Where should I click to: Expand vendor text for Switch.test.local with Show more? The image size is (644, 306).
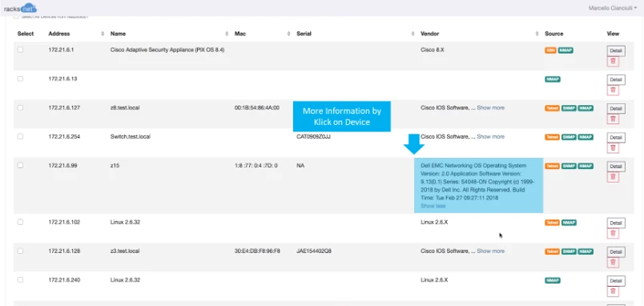(x=490, y=137)
